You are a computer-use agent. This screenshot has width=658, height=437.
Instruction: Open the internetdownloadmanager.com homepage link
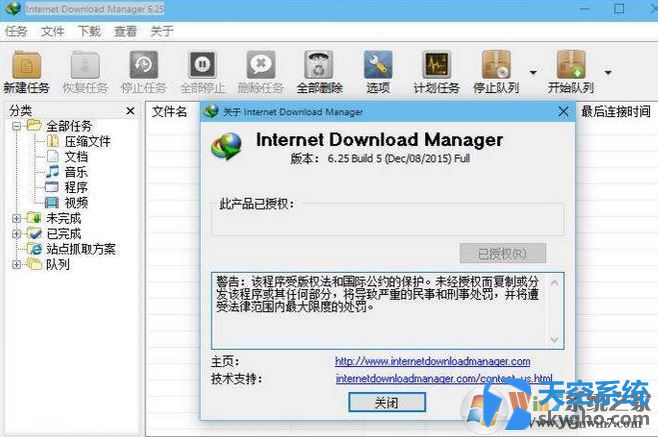click(x=432, y=361)
